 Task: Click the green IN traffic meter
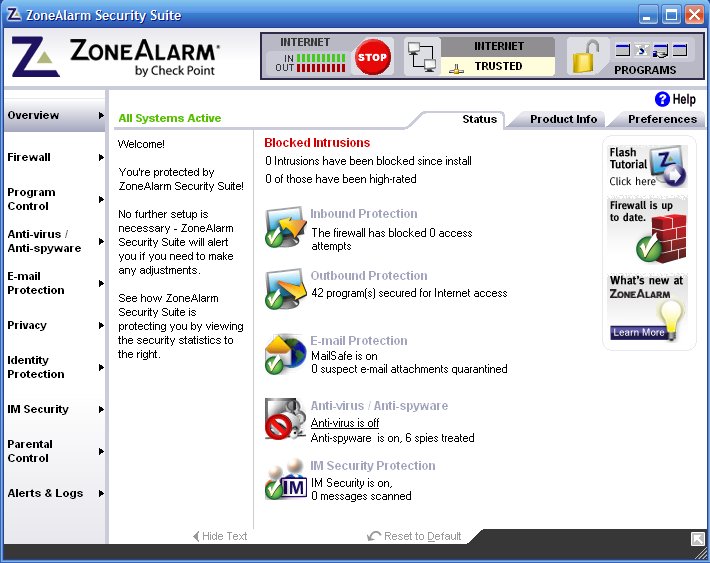tap(321, 58)
